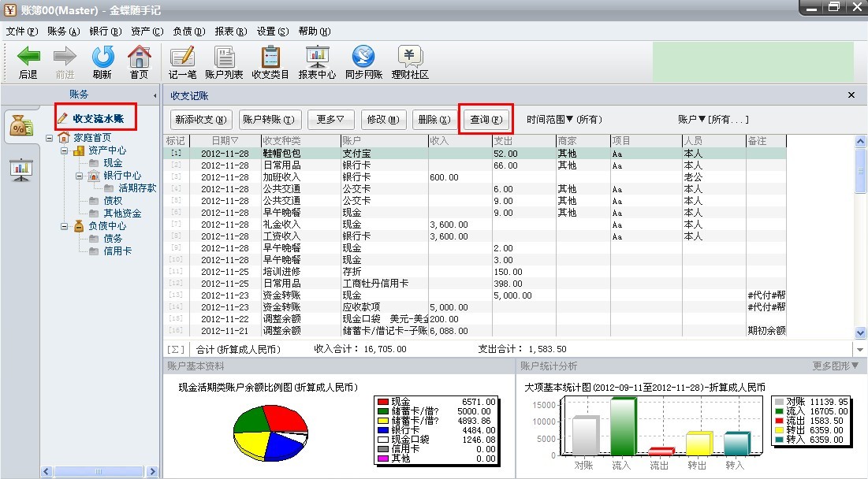Open the 记一笔 record entry icon
868x479 pixels.
182,57
